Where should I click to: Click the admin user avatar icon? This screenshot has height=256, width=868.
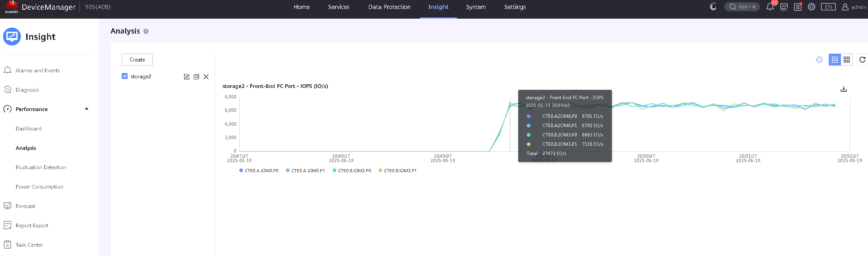coord(845,7)
